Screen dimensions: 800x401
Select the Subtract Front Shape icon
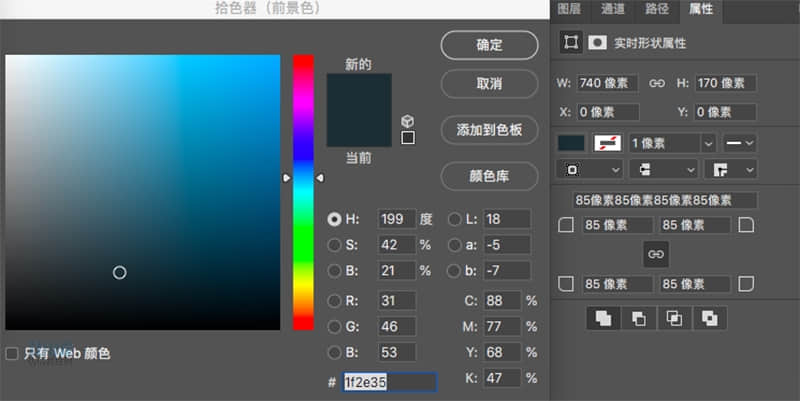pos(638,318)
